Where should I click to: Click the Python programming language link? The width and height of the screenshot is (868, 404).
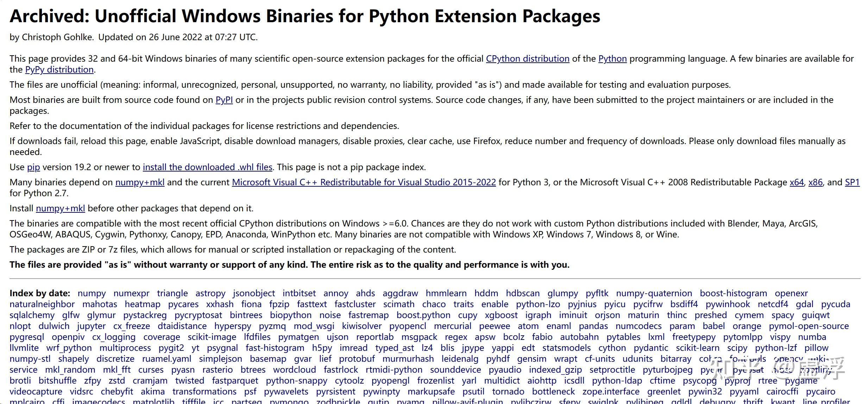pyautogui.click(x=612, y=59)
